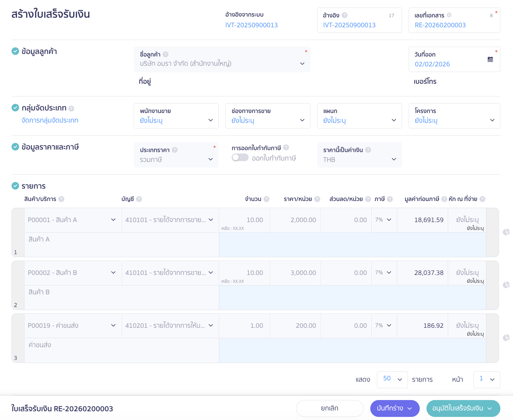The image size is (513, 420).
Task: Click the pie chart icon for ค่าขนส่ง row
Action: point(506,338)
